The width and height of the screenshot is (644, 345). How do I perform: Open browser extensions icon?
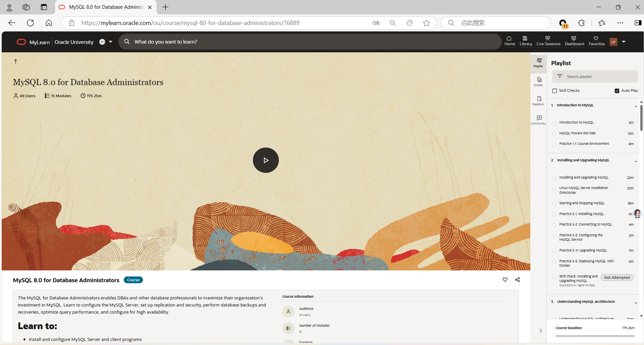[581, 23]
